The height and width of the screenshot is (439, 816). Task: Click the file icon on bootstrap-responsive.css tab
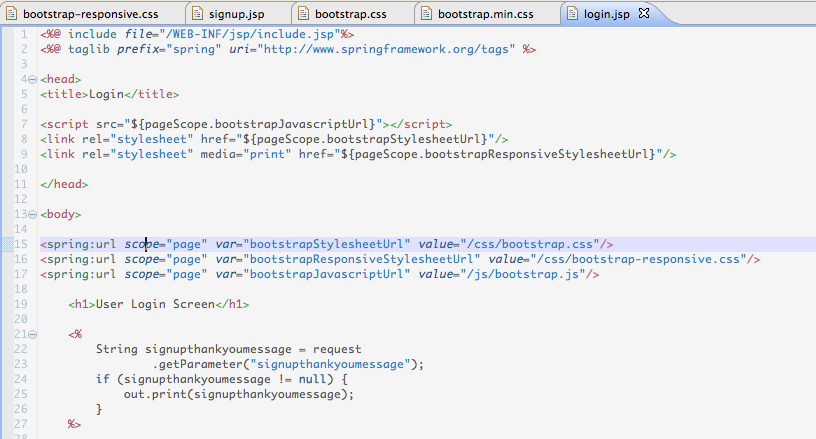pos(11,14)
